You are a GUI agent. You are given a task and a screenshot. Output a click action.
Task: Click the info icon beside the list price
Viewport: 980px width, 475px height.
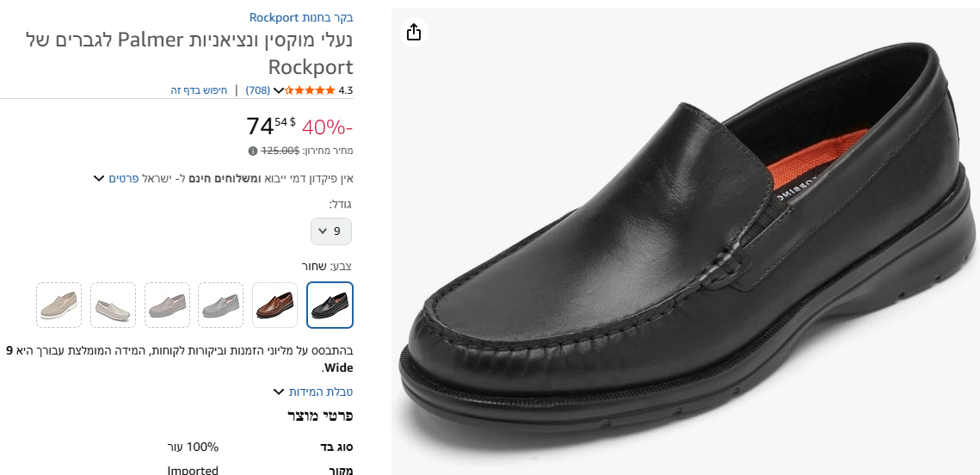pos(253,151)
